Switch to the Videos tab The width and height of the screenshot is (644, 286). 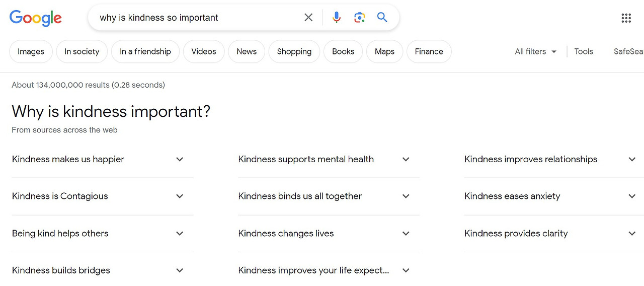point(204,51)
